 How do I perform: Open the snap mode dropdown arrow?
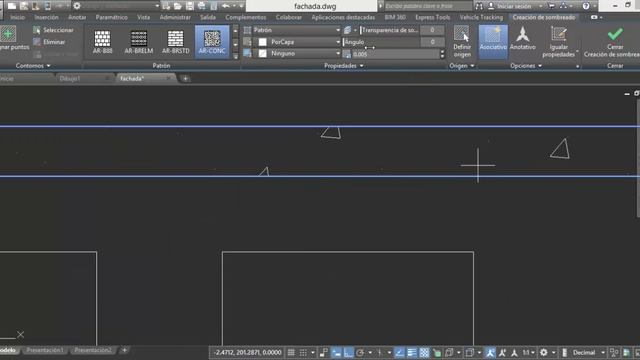tap(313, 353)
